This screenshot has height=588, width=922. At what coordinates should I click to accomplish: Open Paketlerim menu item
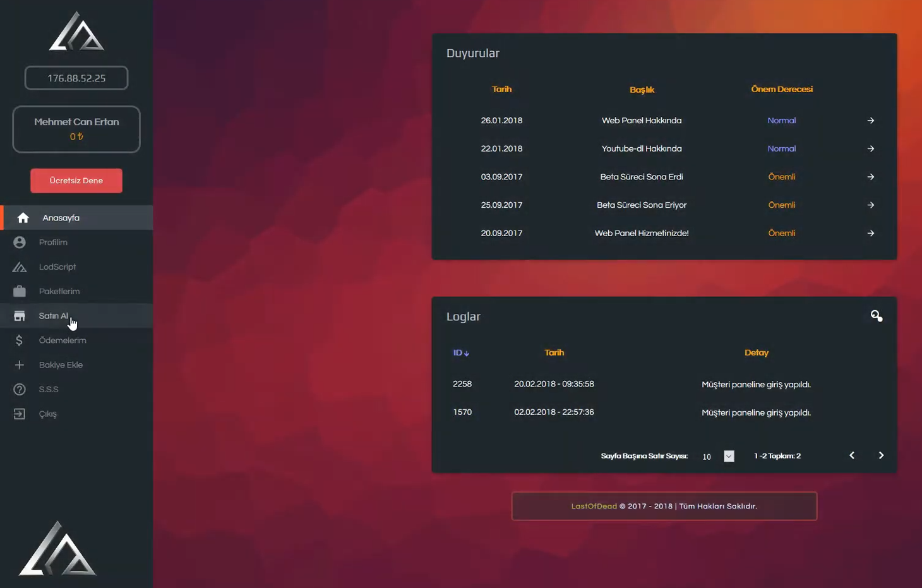pyautogui.click(x=76, y=291)
